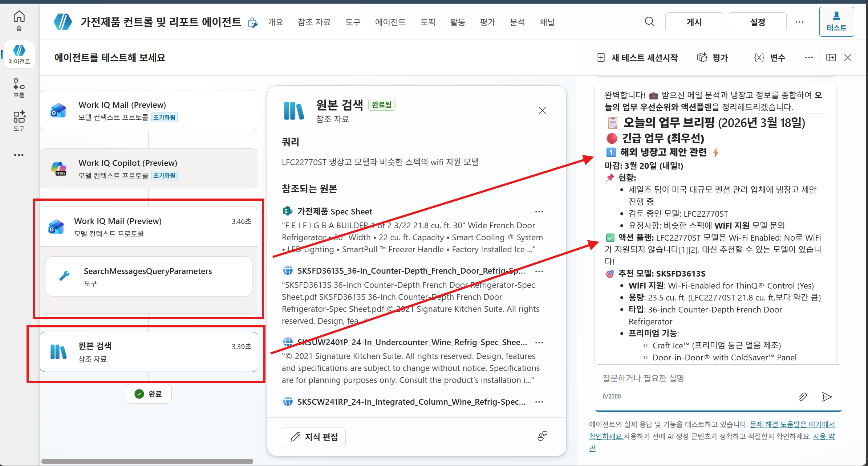Open the SKSUW2401P_24-In_Undercounter_Wine source title

click(x=412, y=342)
